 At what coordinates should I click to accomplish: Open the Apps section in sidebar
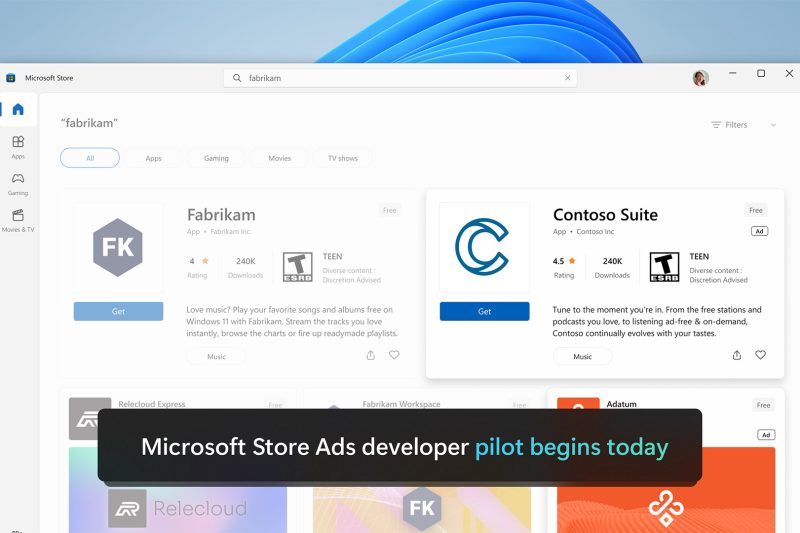pos(18,147)
